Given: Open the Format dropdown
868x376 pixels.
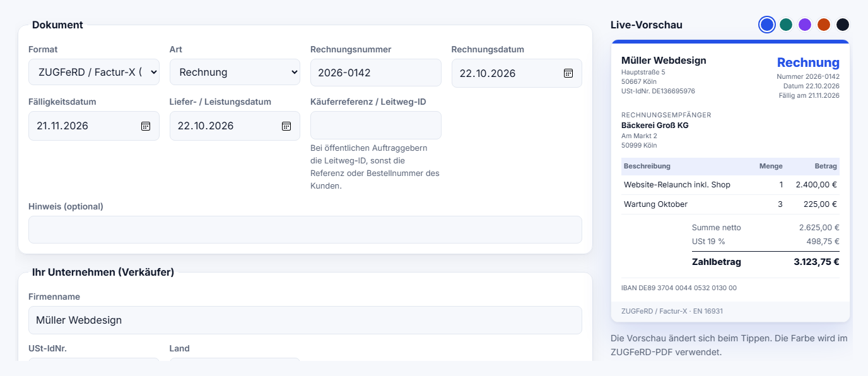Looking at the screenshot, I should pyautogui.click(x=94, y=72).
